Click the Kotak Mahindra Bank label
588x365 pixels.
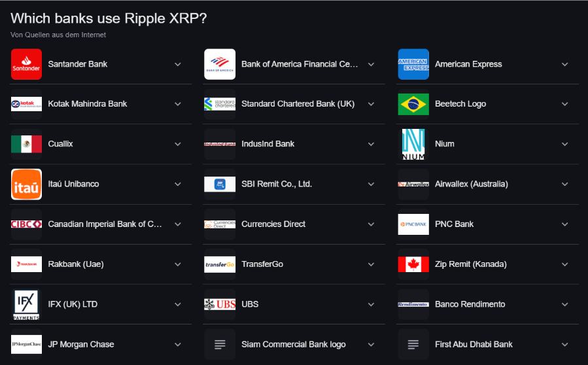[x=88, y=104]
